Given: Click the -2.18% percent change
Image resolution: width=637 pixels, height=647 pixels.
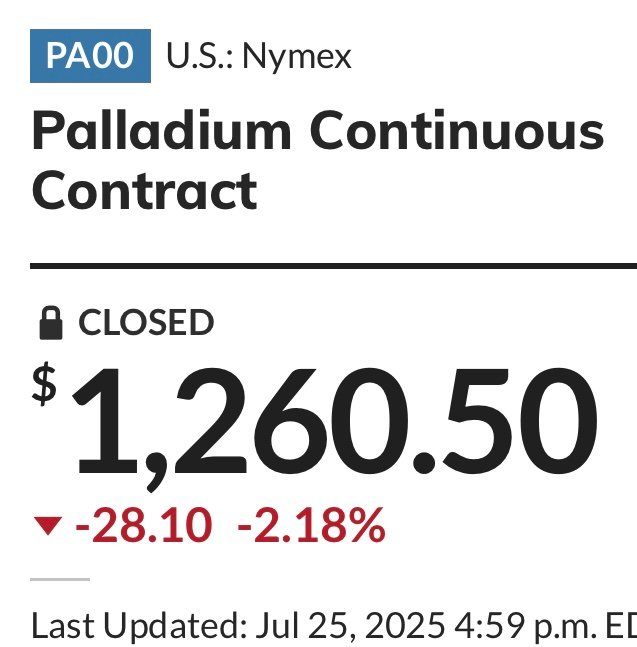Looking at the screenshot, I should pos(311,525).
